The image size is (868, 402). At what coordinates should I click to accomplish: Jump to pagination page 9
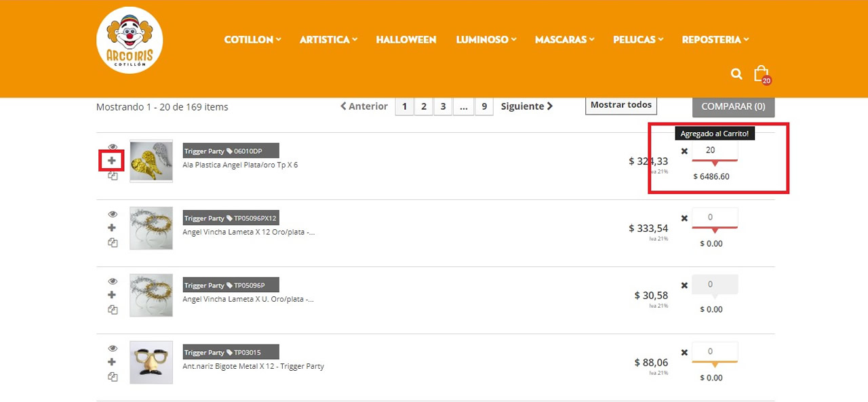pos(484,106)
